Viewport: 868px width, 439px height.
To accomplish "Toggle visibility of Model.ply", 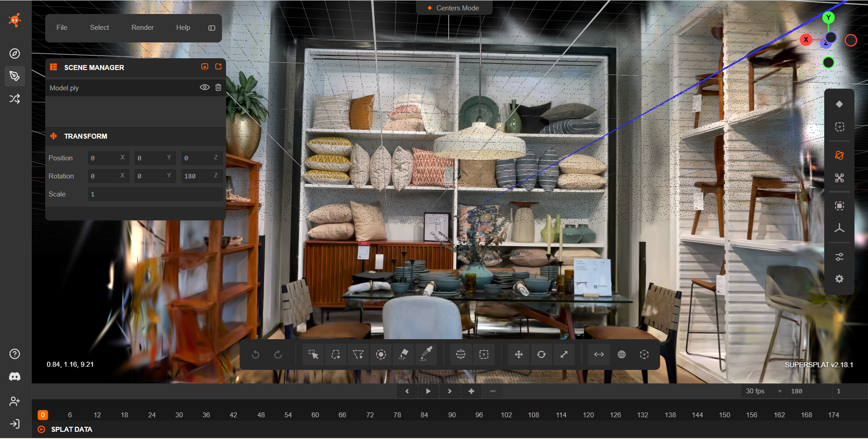I will pos(205,88).
